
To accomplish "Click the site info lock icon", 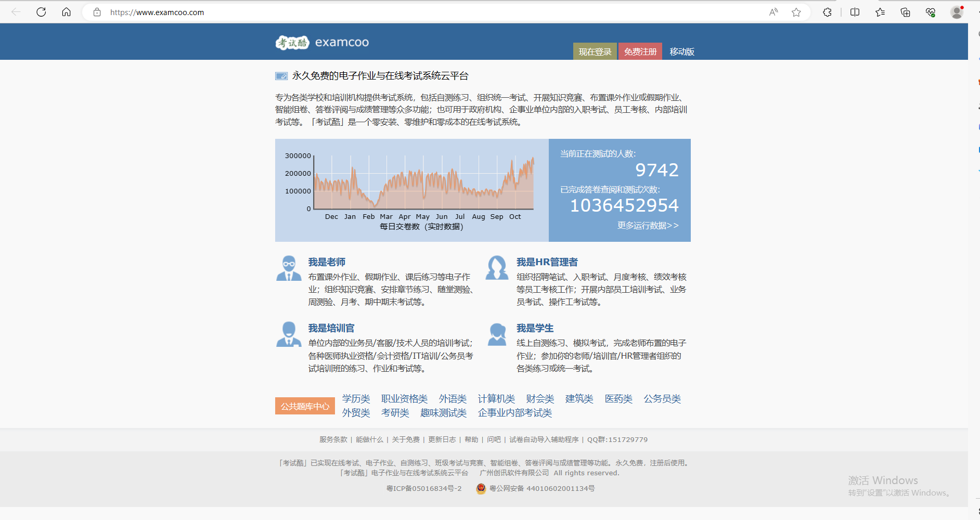I will [97, 12].
